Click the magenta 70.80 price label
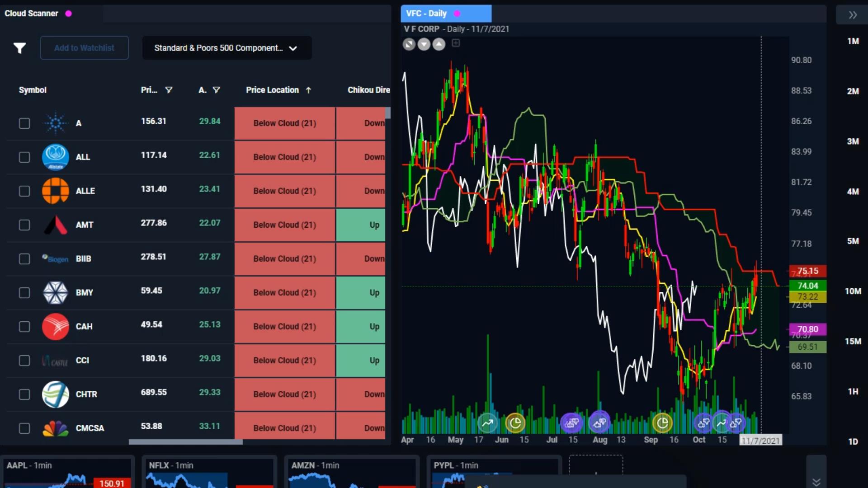The image size is (868, 488). click(x=807, y=329)
